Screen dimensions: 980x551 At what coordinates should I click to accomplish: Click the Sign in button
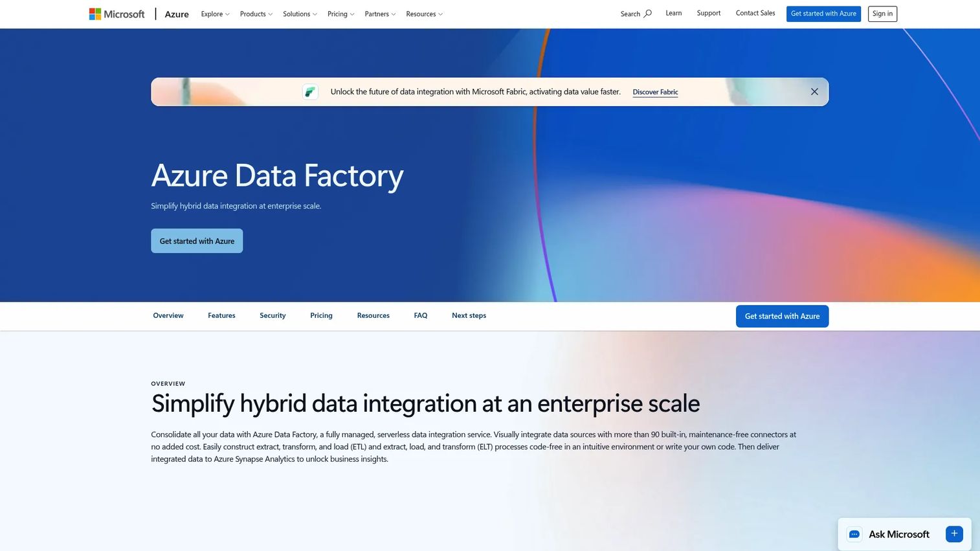point(882,14)
